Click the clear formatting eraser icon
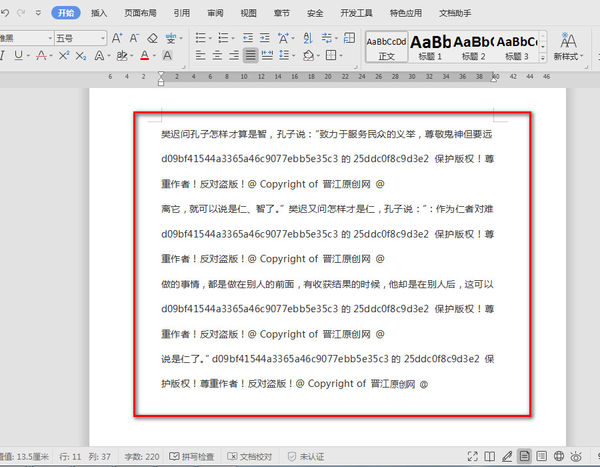 point(152,38)
